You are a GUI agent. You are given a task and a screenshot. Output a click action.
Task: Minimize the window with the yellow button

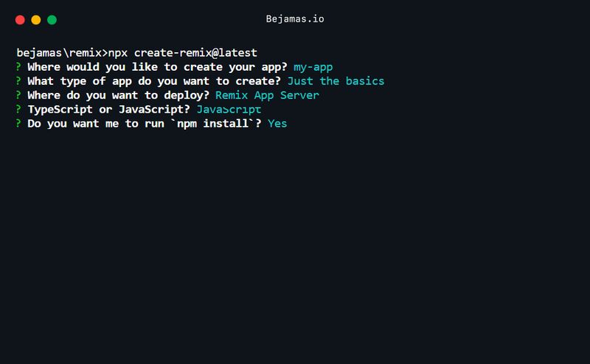click(x=35, y=20)
